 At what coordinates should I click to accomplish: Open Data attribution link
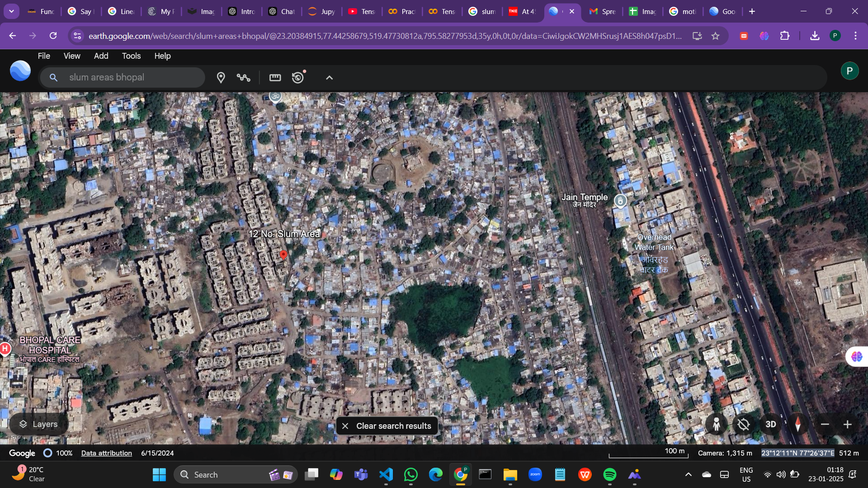[107, 453]
